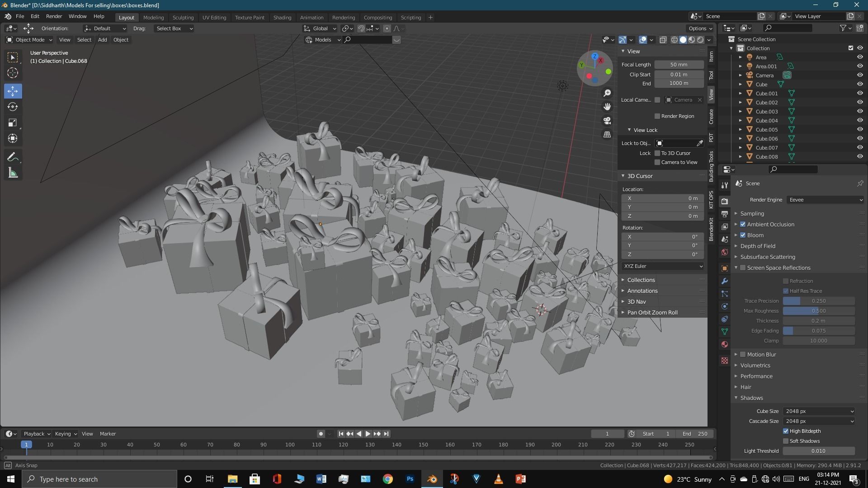This screenshot has height=488, width=868.
Task: Click the zoom view magnifier icon
Action: pos(607,93)
